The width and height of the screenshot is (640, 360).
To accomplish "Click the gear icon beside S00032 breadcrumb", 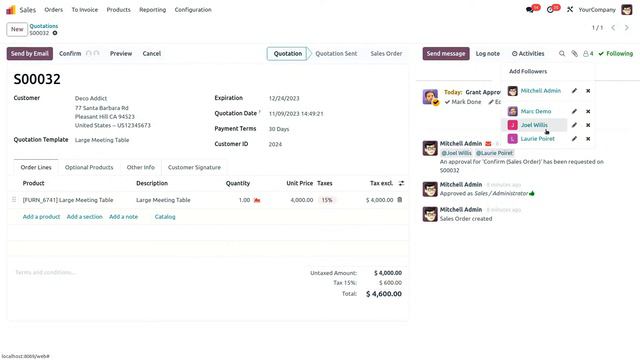I will pos(55,33).
